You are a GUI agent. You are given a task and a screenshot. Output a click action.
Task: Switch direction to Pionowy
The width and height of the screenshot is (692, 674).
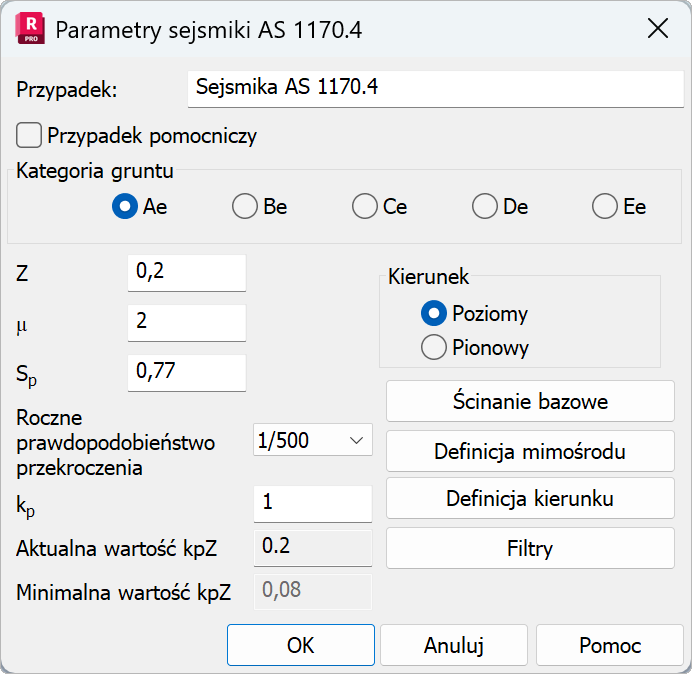pyautogui.click(x=434, y=348)
